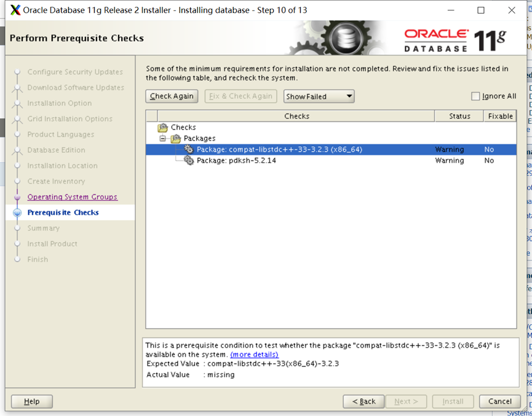Open the Show Failed filter dropdown

(349, 96)
